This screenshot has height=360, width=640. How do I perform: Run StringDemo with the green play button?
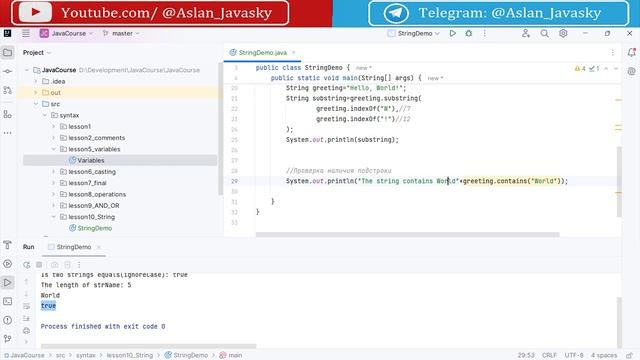453,33
